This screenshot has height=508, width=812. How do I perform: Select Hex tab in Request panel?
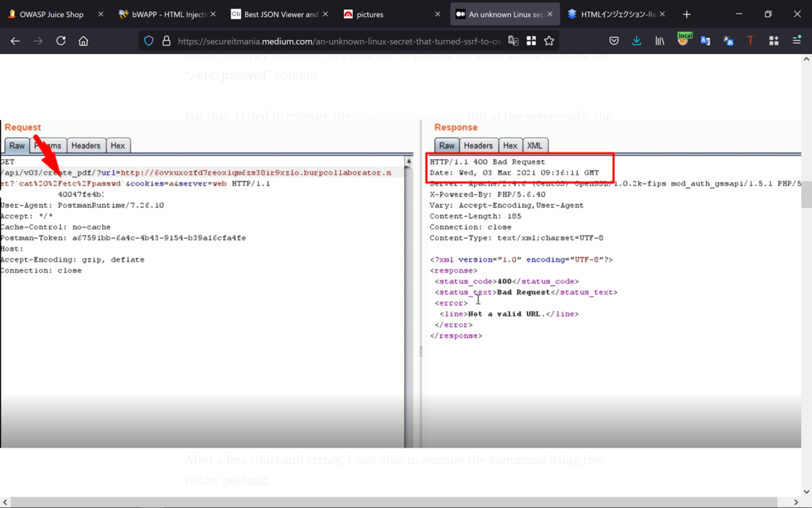[x=118, y=146]
